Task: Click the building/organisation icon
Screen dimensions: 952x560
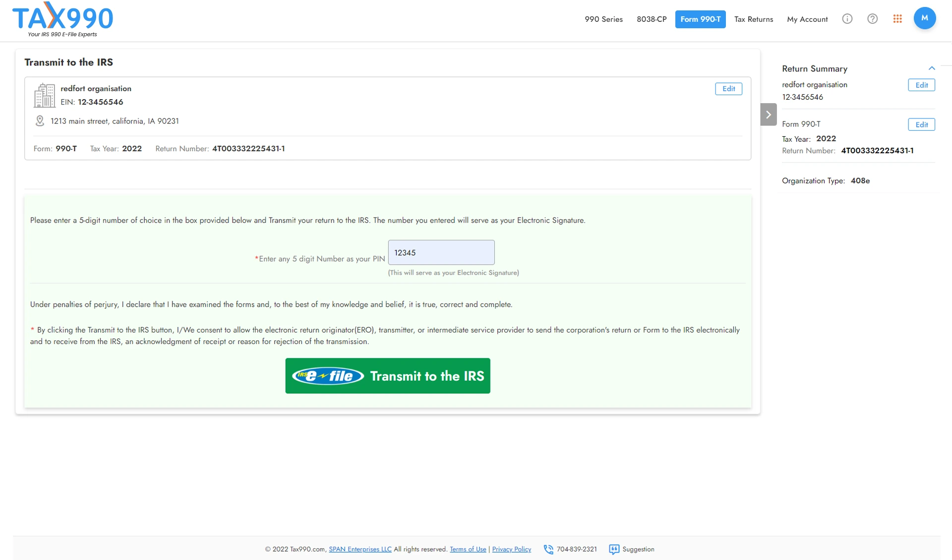Action: 43,94
